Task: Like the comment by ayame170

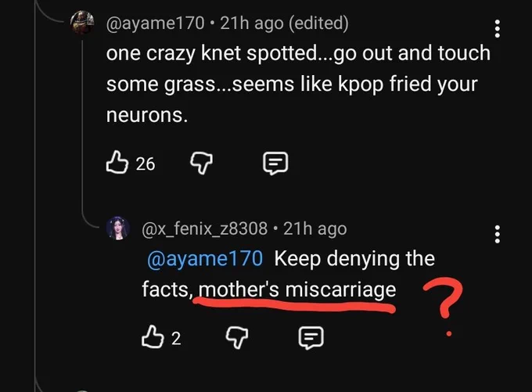Action: pos(117,163)
